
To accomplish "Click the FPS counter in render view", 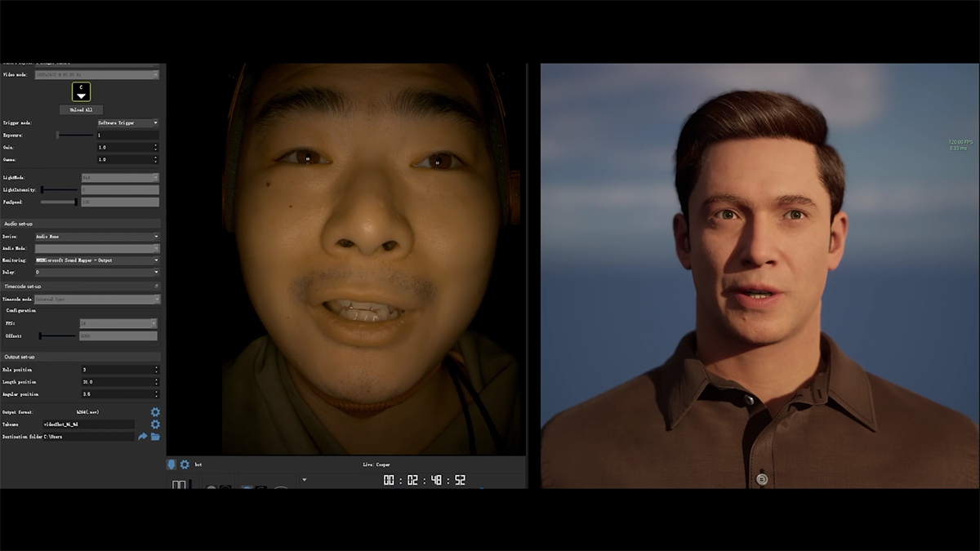I will [960, 144].
